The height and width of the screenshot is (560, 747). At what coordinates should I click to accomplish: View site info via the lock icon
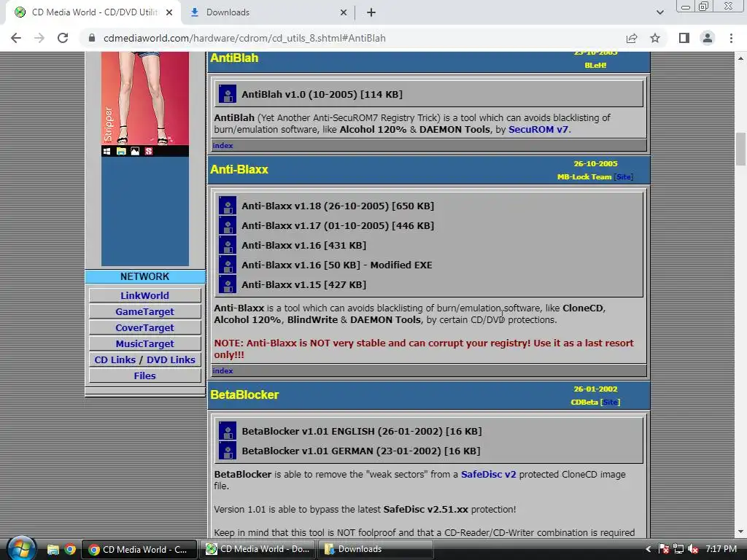click(x=92, y=38)
